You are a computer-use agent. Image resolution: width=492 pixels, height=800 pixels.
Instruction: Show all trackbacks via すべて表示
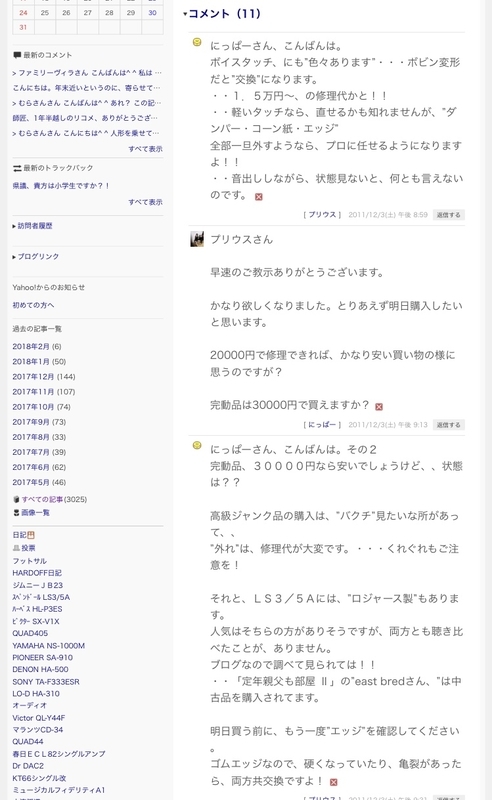click(x=145, y=202)
